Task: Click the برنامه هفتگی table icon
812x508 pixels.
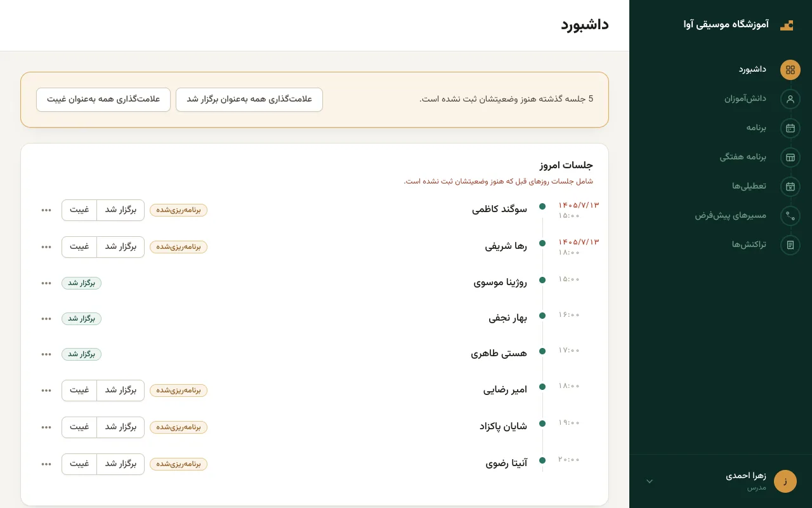Action: [x=790, y=157]
